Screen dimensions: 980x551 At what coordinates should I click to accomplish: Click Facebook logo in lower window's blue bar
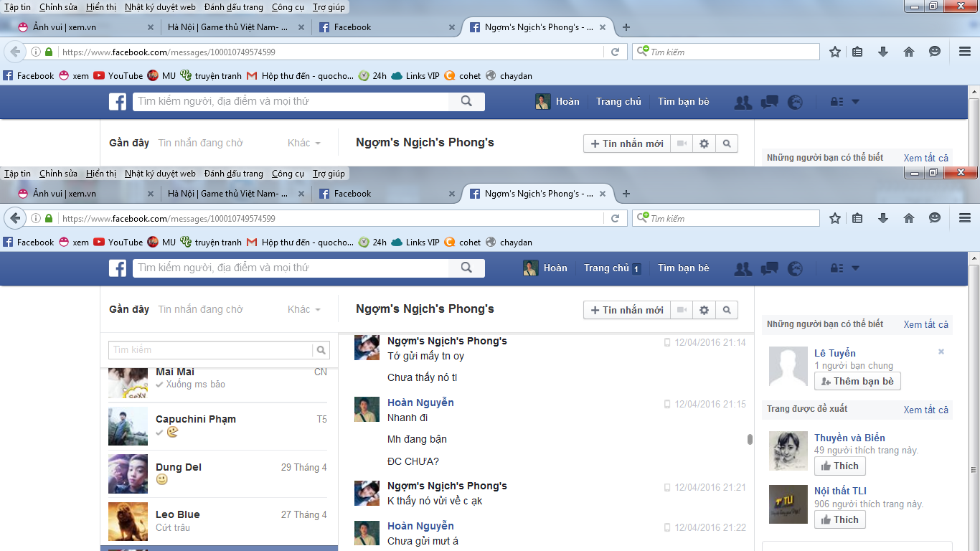click(118, 268)
